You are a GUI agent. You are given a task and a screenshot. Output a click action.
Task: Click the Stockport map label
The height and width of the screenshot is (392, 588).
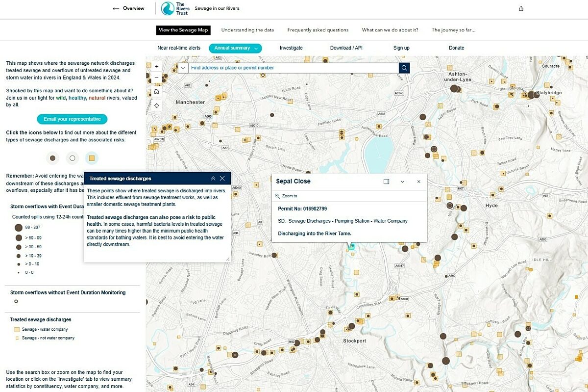(354, 340)
